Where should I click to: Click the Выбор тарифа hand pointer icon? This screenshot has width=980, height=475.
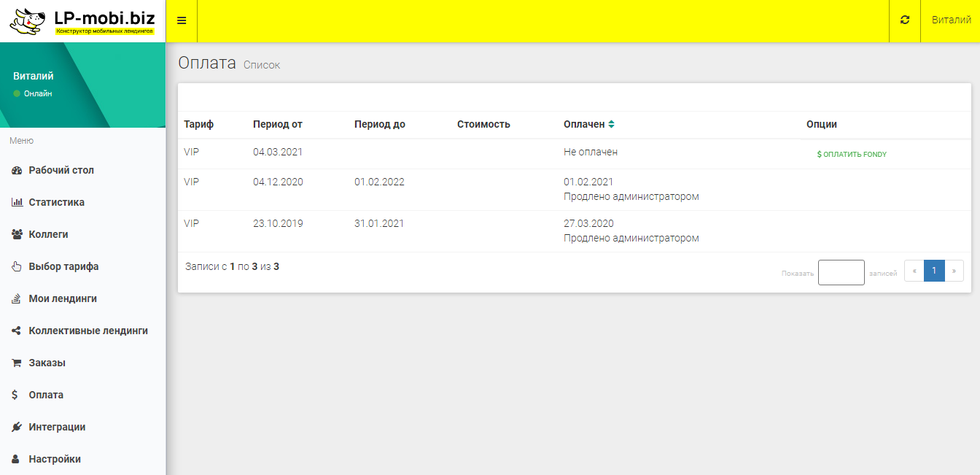17,267
